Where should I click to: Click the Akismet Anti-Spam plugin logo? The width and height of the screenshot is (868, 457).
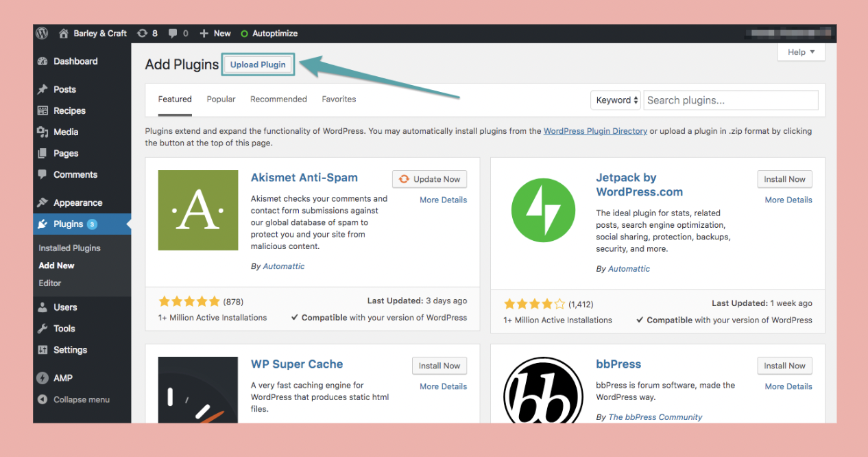tap(198, 210)
